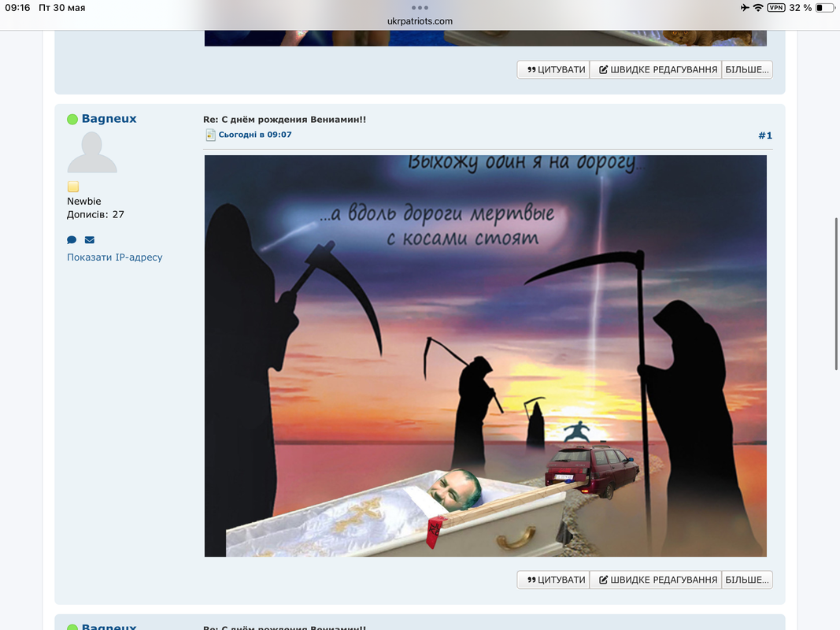
Task: Click the post title 'Re: С днём рождения Вениамин!!'
Action: (x=284, y=120)
